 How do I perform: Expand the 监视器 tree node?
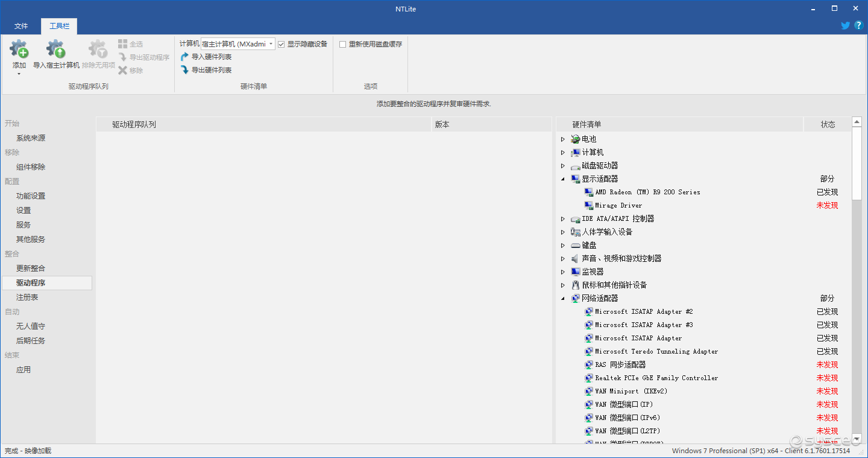coord(563,272)
